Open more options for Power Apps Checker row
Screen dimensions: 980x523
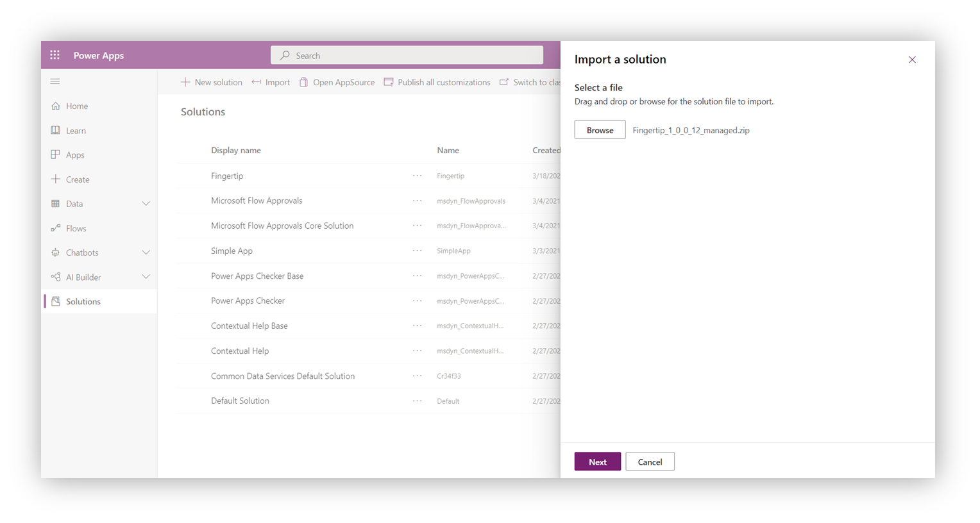click(418, 301)
